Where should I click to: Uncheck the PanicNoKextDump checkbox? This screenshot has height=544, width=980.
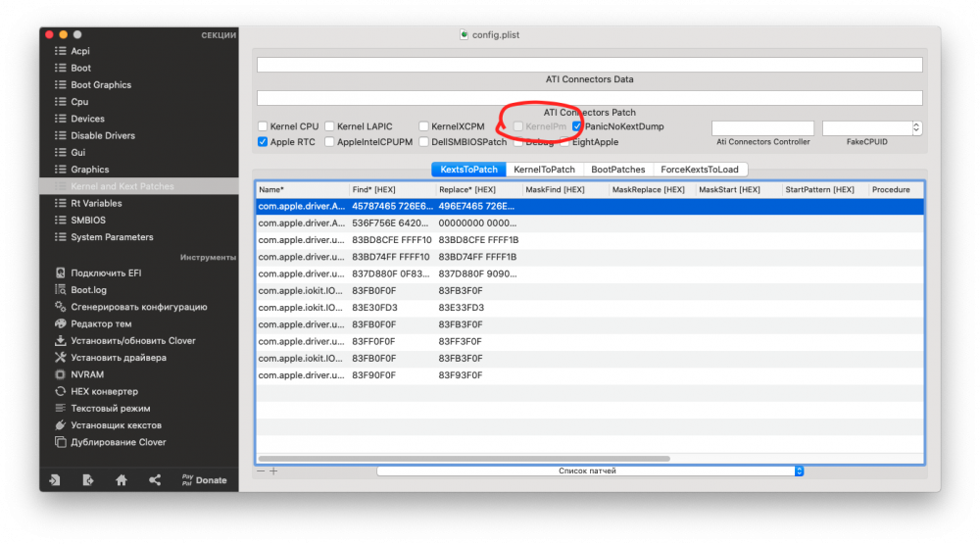pos(577,126)
